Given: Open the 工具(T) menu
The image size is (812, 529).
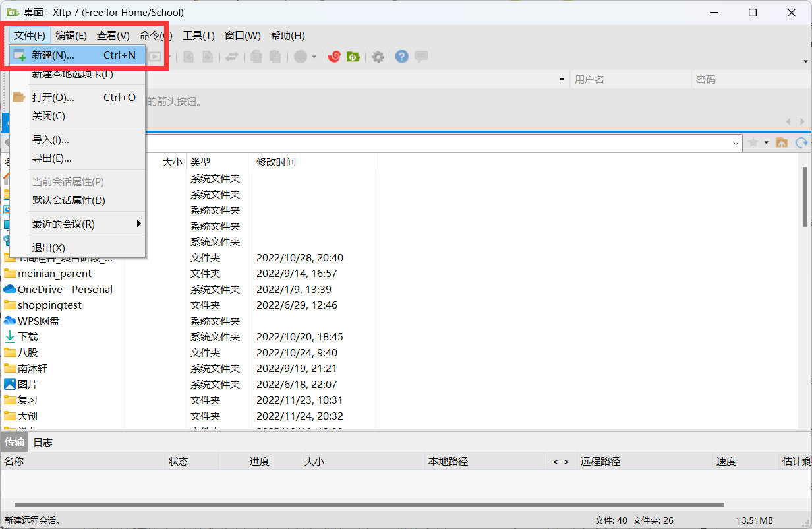Looking at the screenshot, I should click(198, 36).
